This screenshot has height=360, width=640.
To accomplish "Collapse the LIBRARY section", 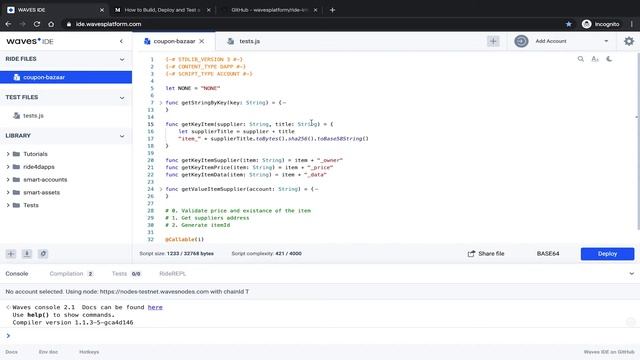I will coord(122,136).
